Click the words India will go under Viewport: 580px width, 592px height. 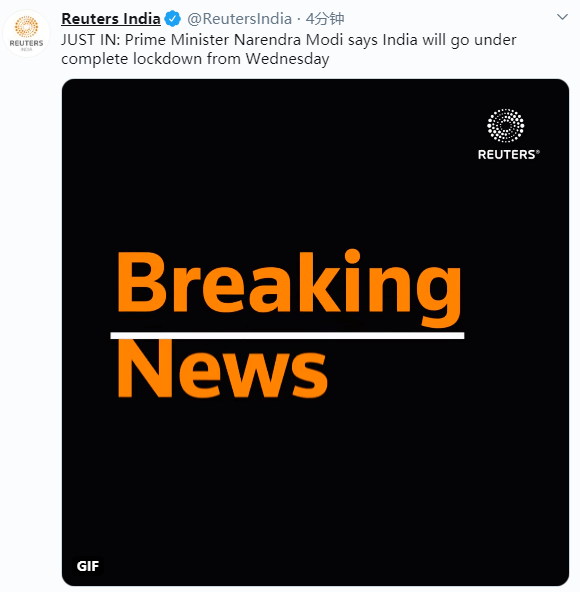[449, 40]
